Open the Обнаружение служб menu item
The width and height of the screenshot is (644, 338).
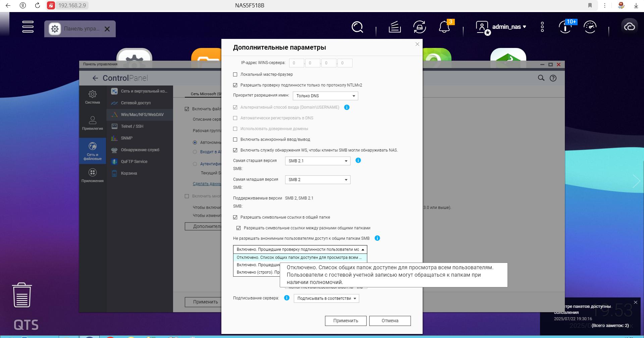point(140,150)
